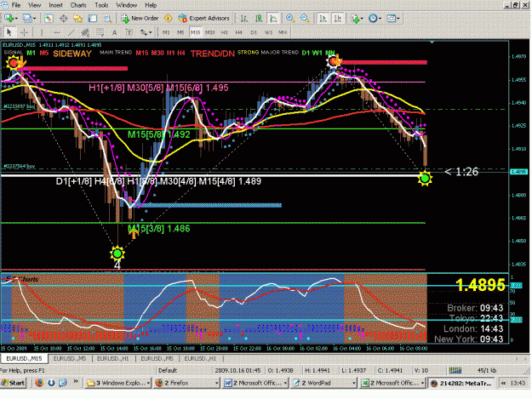Open the Templates icon

pyautogui.click(x=391, y=19)
